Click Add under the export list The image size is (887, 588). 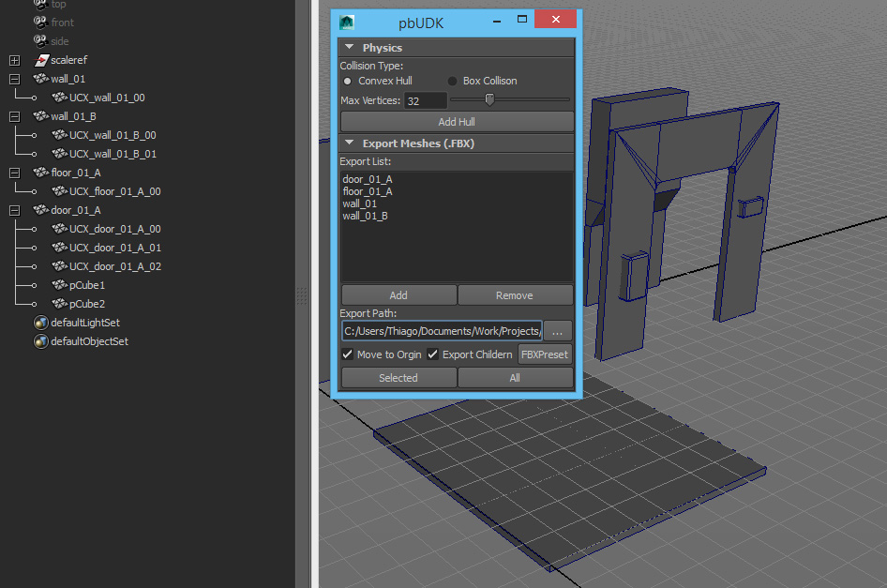coord(398,294)
